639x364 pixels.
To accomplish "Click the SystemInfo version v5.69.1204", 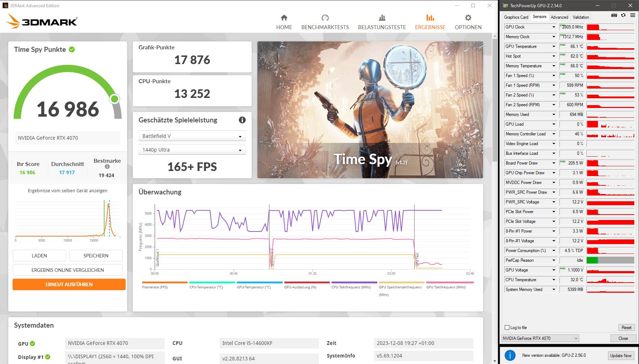I will click(x=423, y=356).
